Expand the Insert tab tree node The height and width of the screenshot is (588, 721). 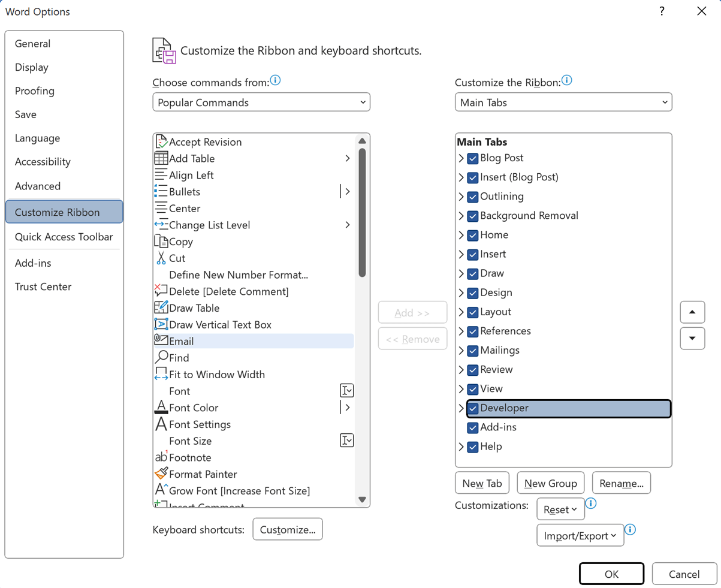pyautogui.click(x=461, y=255)
